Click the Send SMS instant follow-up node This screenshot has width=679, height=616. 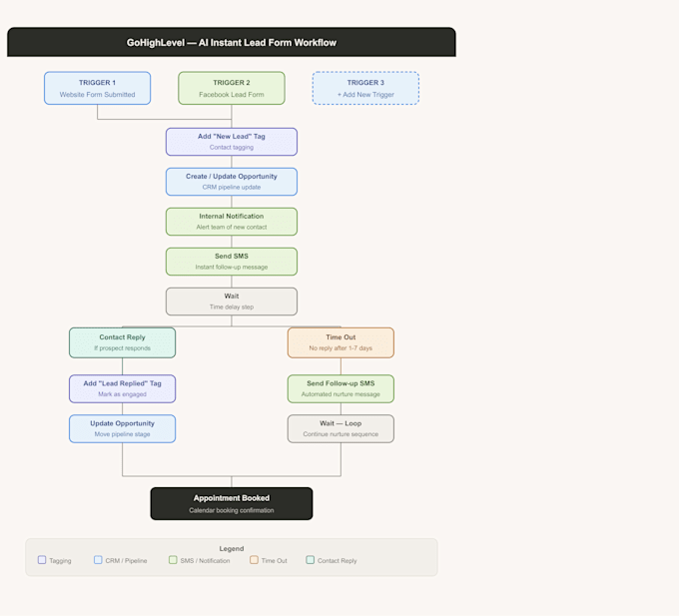point(232,262)
